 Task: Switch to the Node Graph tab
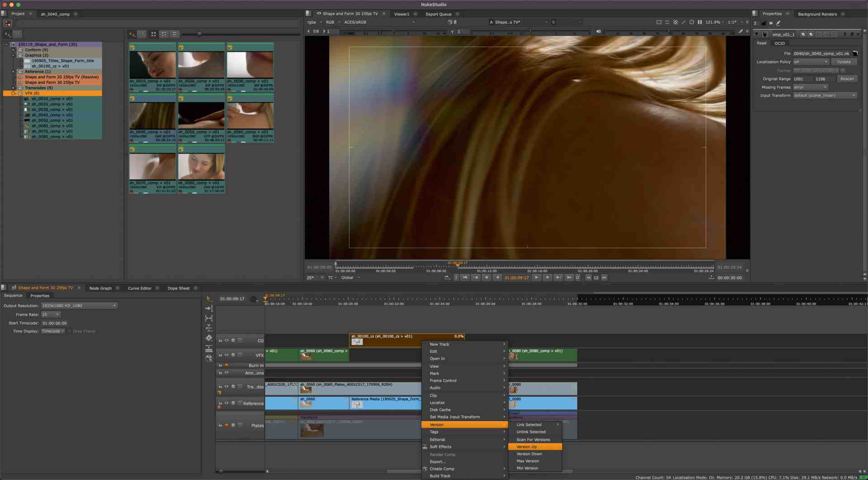click(x=100, y=288)
